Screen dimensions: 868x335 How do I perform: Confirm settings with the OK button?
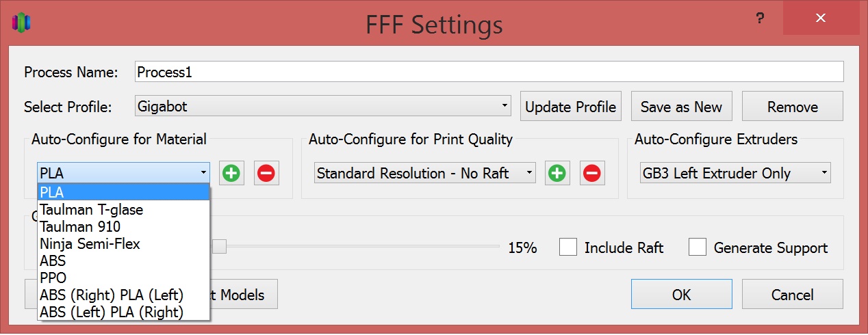click(x=681, y=295)
